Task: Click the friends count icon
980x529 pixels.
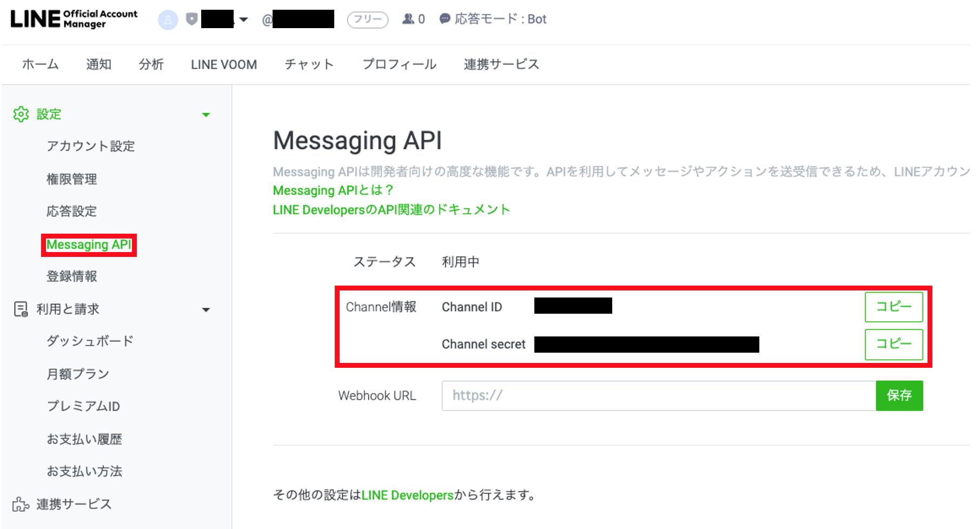Action: (x=408, y=19)
